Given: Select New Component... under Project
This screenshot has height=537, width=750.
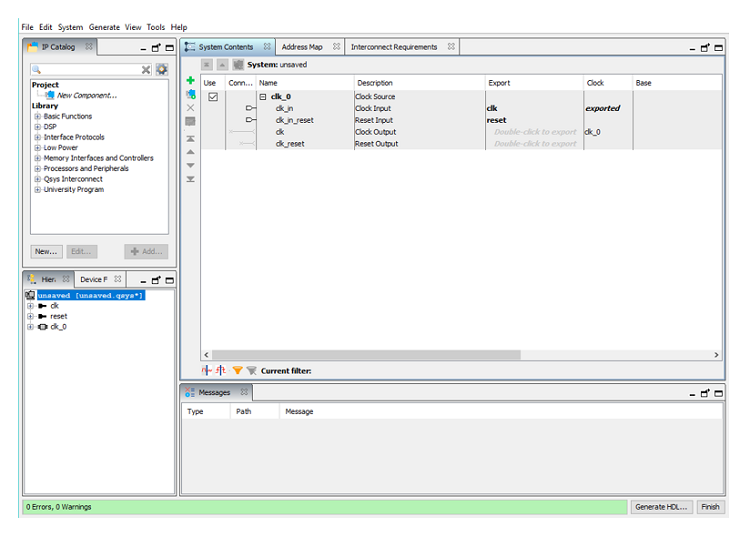Looking at the screenshot, I should click(x=87, y=95).
